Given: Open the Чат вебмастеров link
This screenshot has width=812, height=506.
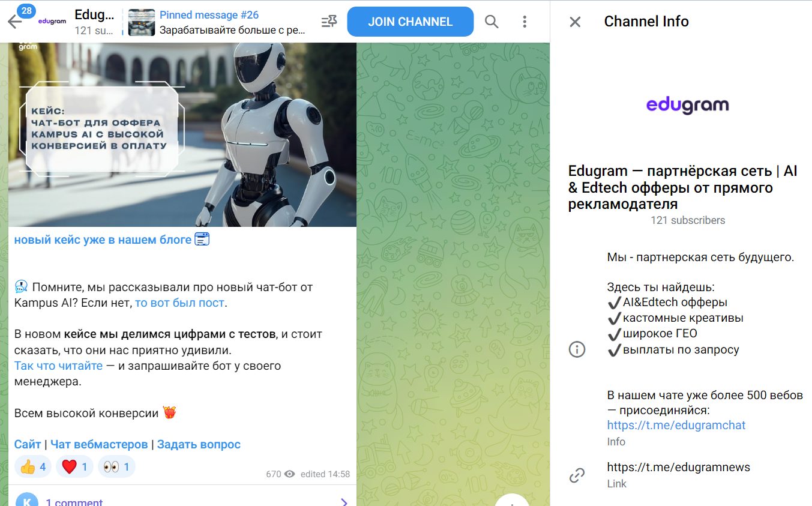Looking at the screenshot, I should pyautogui.click(x=99, y=444).
